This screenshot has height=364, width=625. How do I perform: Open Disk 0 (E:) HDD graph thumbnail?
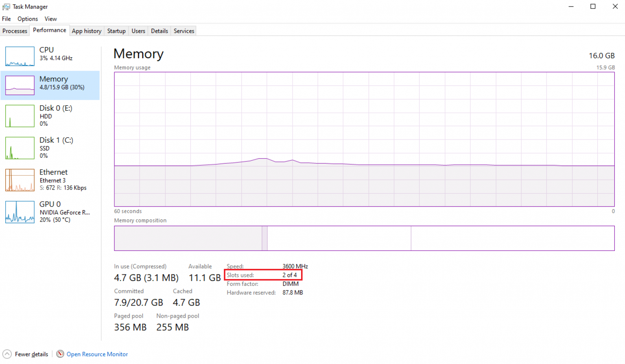(x=20, y=116)
